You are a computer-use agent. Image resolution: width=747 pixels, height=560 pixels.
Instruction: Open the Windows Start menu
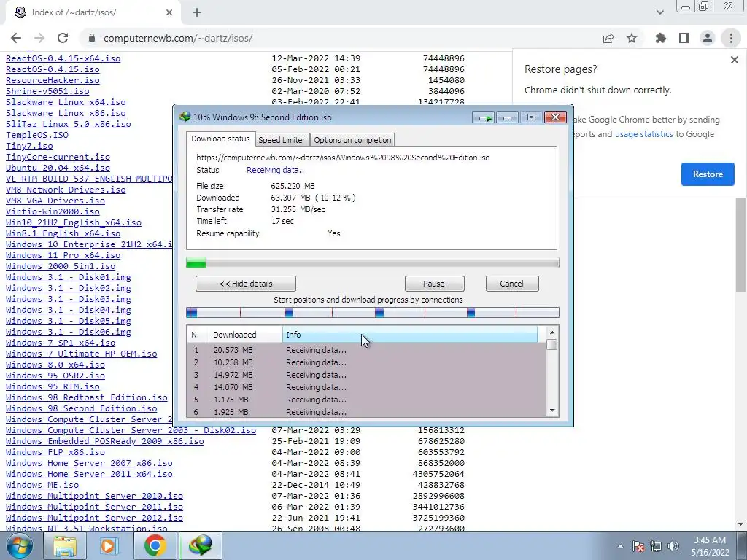[20, 545]
